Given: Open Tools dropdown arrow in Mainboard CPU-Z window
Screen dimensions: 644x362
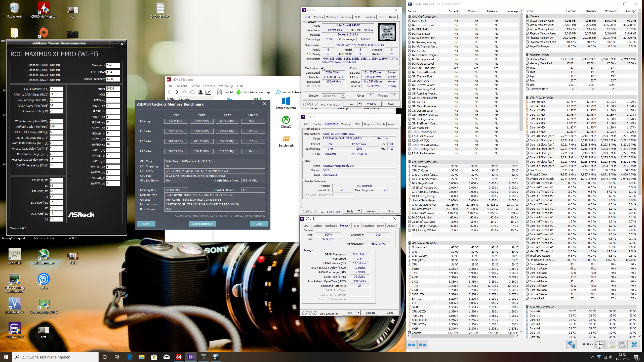Looking at the screenshot, I should click(359, 211).
